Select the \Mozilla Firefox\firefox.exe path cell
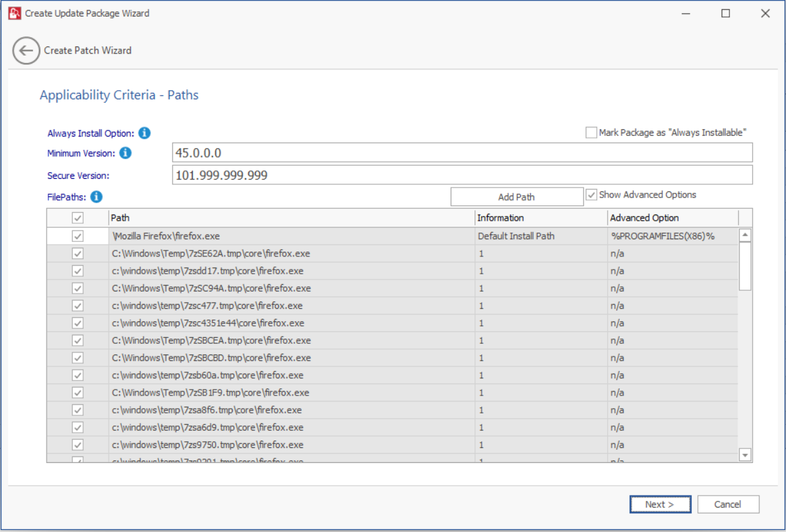The width and height of the screenshot is (786, 532). pyautogui.click(x=292, y=236)
